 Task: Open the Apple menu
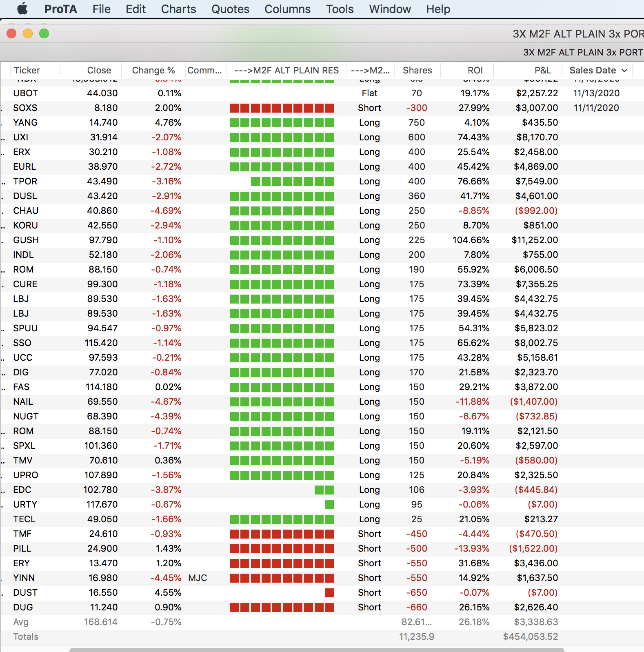pyautogui.click(x=22, y=9)
